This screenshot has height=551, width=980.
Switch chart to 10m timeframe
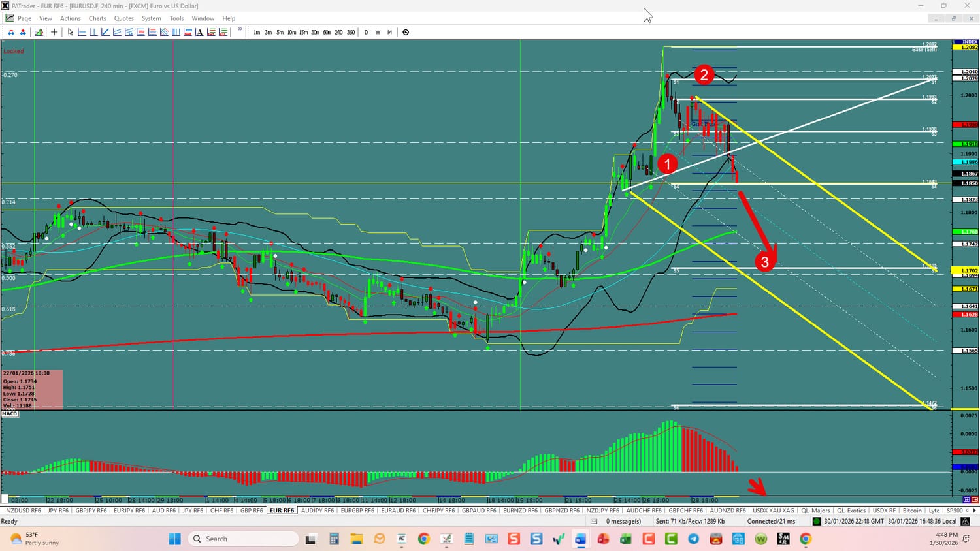tap(292, 32)
